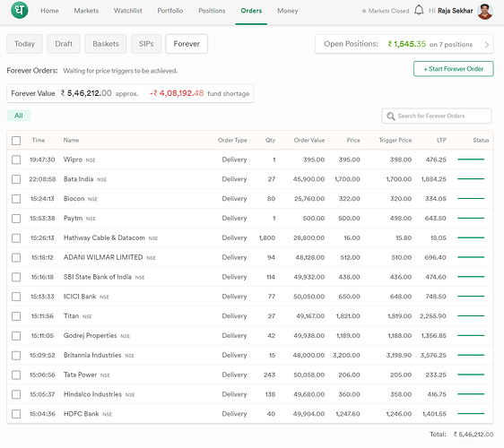The width and height of the screenshot is (504, 448).
Task: Select the HDFC Bank order checkbox
Action: [16, 414]
